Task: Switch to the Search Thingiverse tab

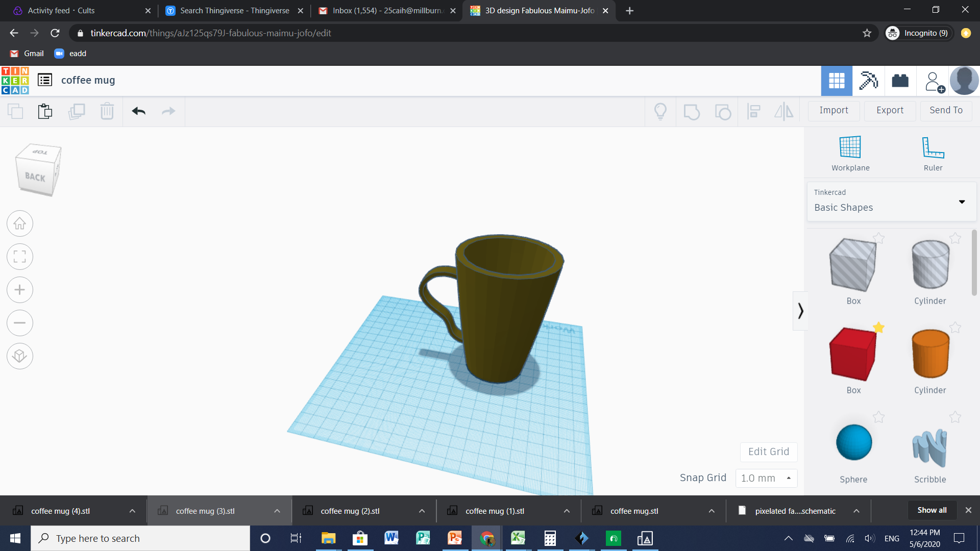Action: (234, 11)
